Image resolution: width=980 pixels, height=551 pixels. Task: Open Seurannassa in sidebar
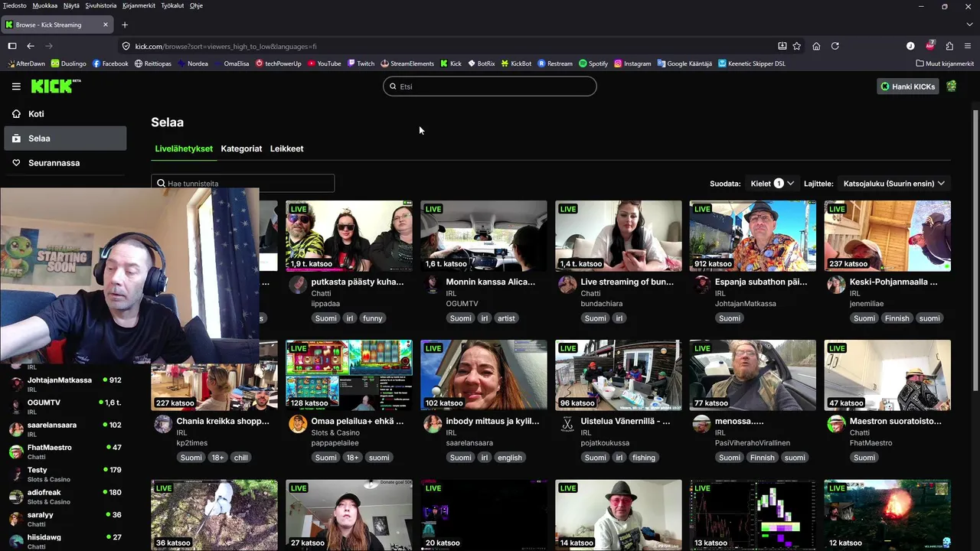coord(65,163)
